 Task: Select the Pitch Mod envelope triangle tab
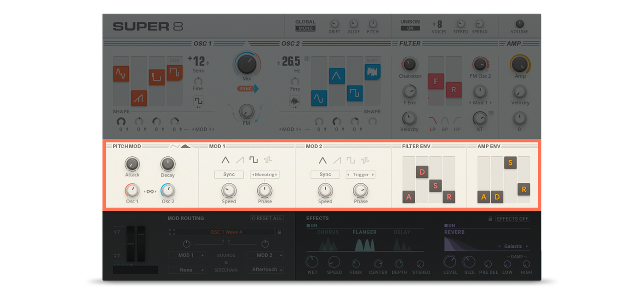[x=186, y=146]
